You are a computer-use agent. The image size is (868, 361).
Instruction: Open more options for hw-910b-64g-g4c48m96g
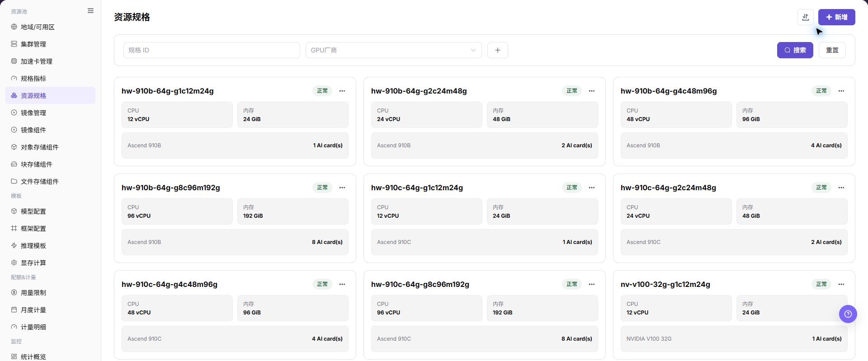[841, 91]
